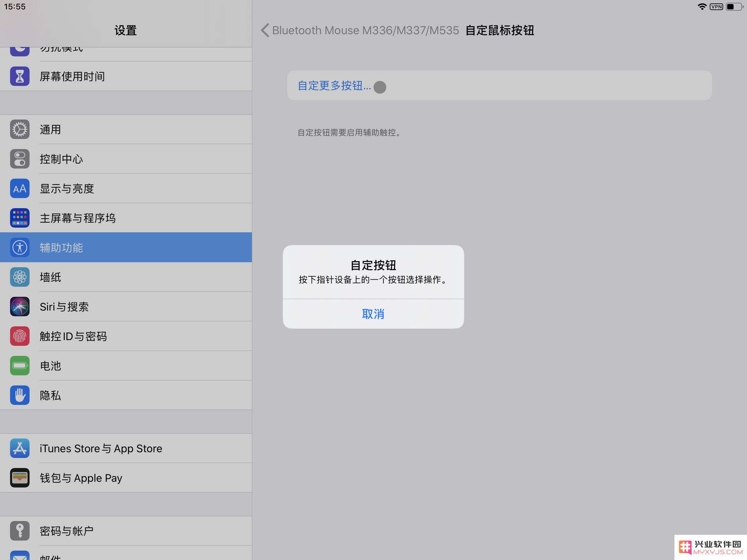Open 显示与亮度 settings
Viewport: 747px width, 560px height.
[x=126, y=188]
